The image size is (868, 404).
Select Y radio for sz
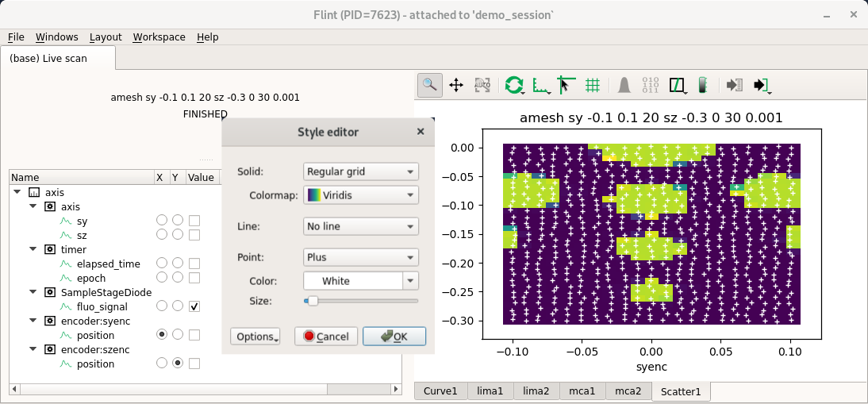click(x=178, y=234)
